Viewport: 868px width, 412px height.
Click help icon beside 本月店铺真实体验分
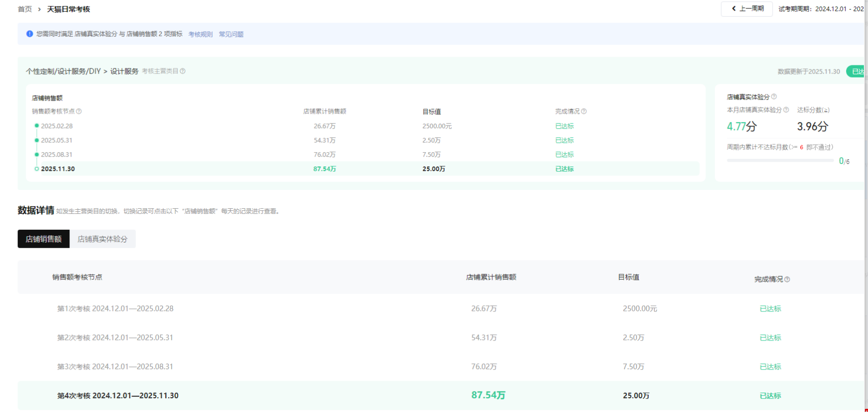786,110
